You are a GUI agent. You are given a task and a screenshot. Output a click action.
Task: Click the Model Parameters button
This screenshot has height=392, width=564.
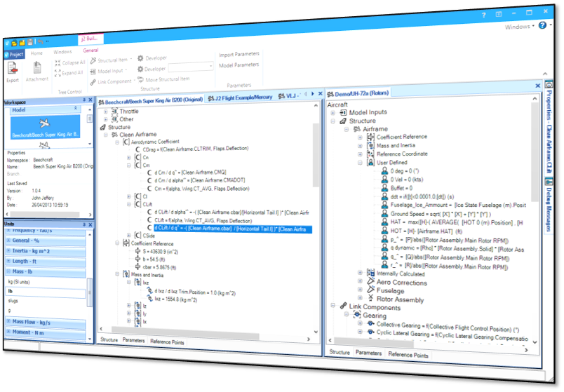(x=239, y=65)
